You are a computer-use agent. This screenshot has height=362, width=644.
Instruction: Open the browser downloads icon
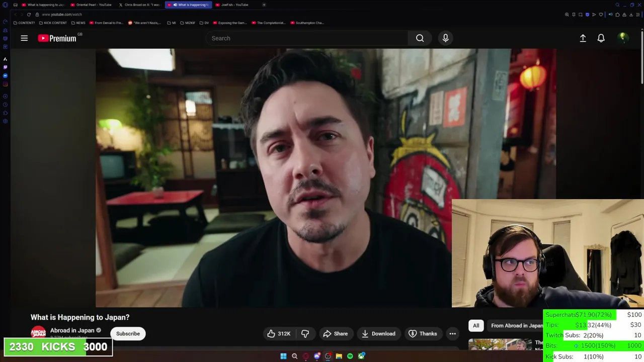tap(631, 15)
